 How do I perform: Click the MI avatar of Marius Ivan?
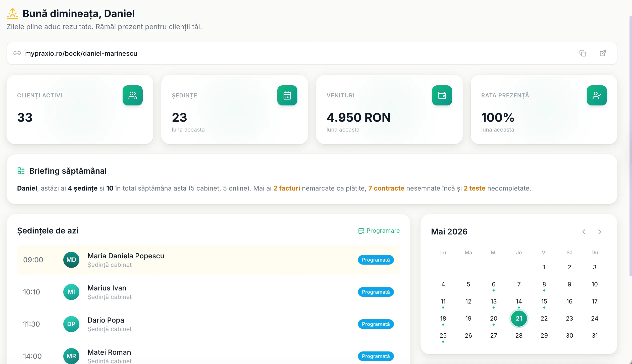click(71, 292)
